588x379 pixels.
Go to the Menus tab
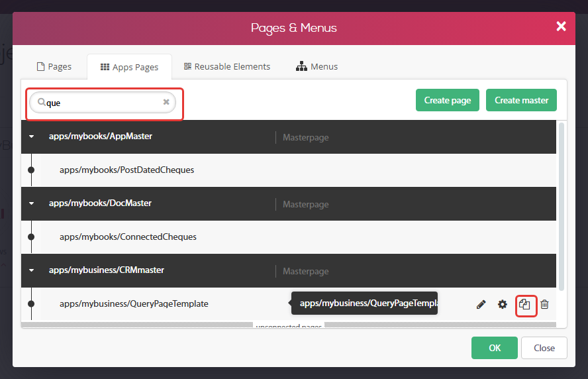(x=317, y=67)
